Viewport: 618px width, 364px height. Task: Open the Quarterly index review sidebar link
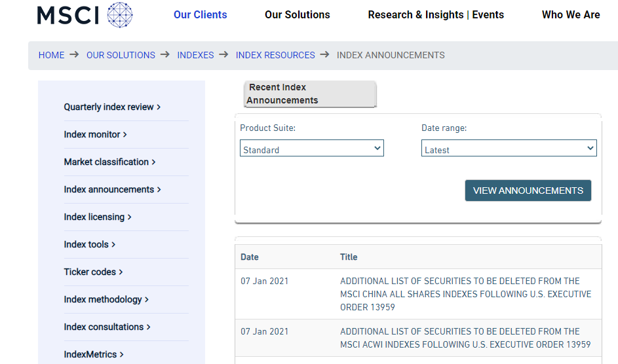(111, 107)
